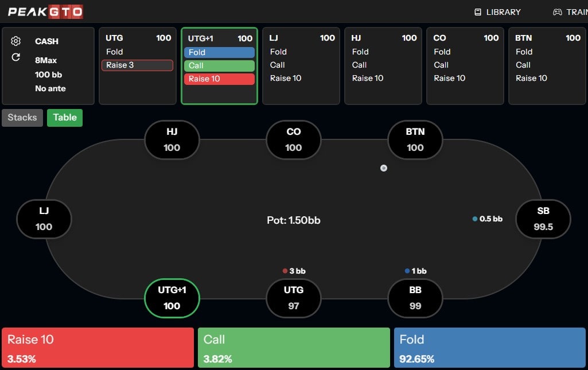
Task: Click the red UTG 3 bb chip
Action: [285, 271]
